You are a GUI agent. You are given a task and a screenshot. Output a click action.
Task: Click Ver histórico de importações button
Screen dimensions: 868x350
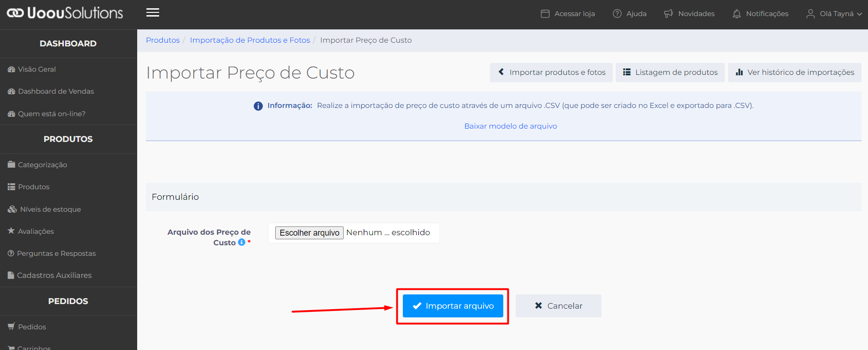pyautogui.click(x=795, y=73)
